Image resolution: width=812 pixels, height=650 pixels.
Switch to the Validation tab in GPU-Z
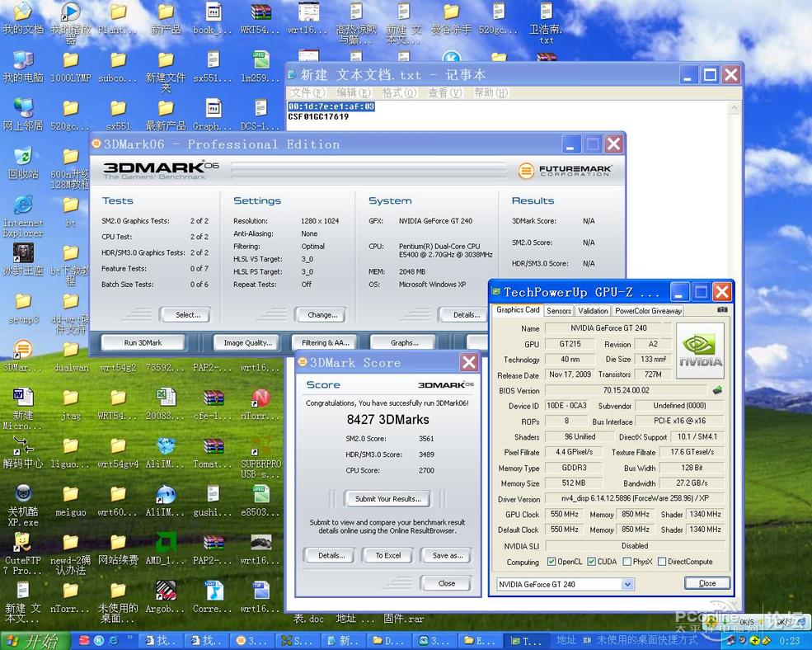tap(593, 310)
